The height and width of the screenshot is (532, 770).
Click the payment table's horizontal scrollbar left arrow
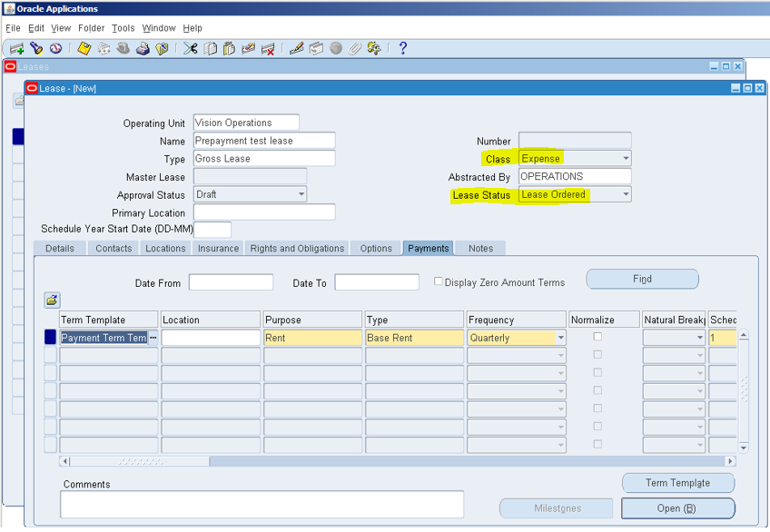tap(64, 461)
